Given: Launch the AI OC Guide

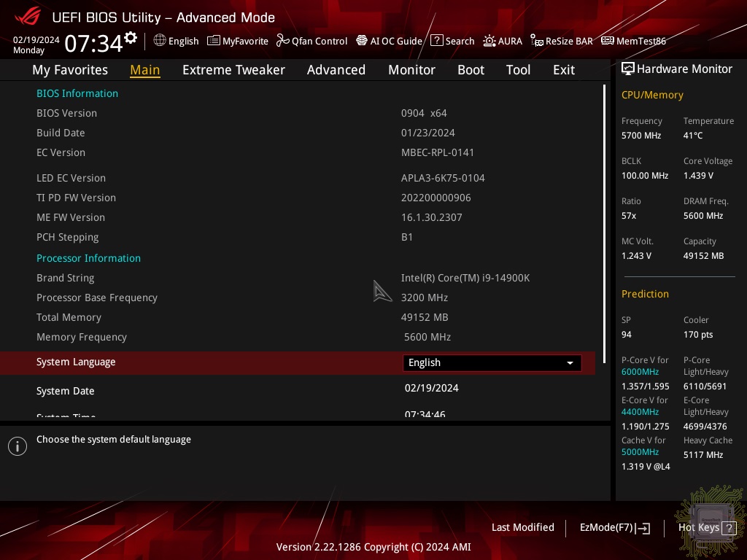Looking at the screenshot, I should point(389,41).
